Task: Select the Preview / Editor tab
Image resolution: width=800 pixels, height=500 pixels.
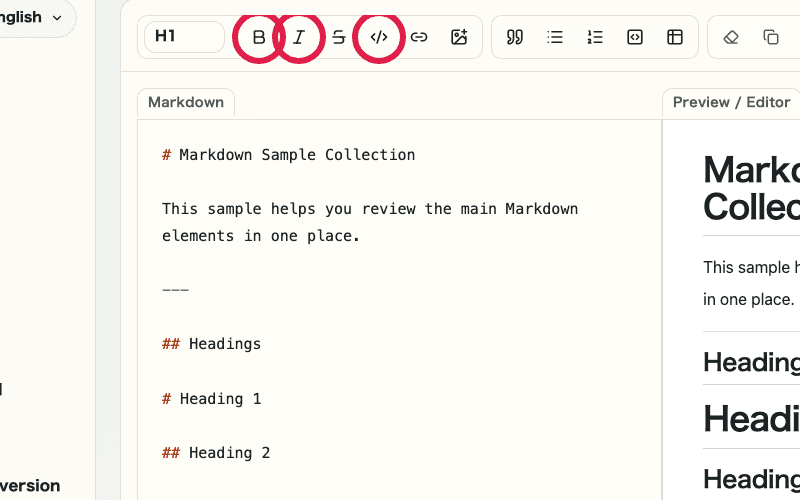Action: [731, 103]
